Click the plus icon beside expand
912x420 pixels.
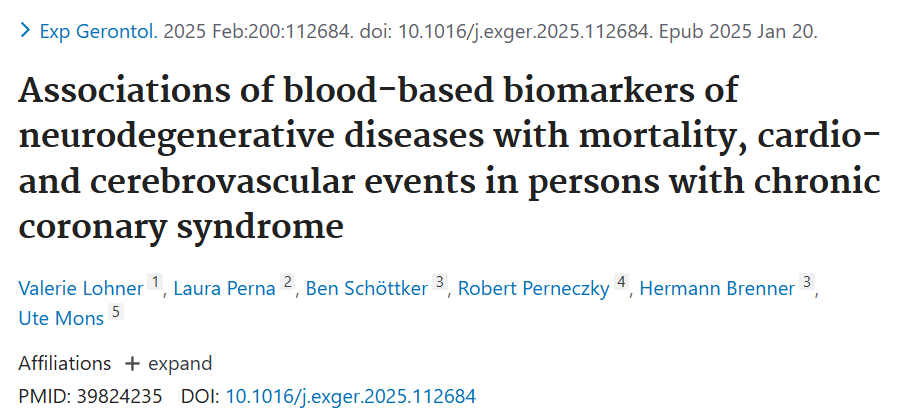pyautogui.click(x=133, y=364)
